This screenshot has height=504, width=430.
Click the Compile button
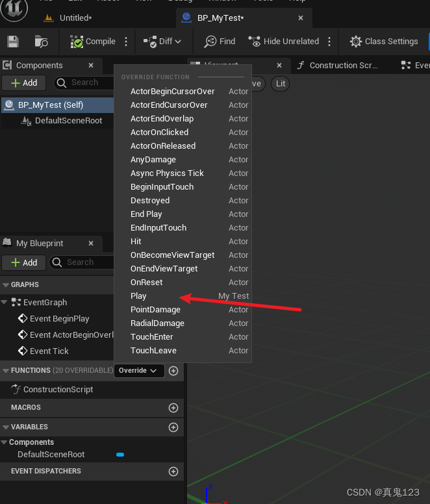93,42
